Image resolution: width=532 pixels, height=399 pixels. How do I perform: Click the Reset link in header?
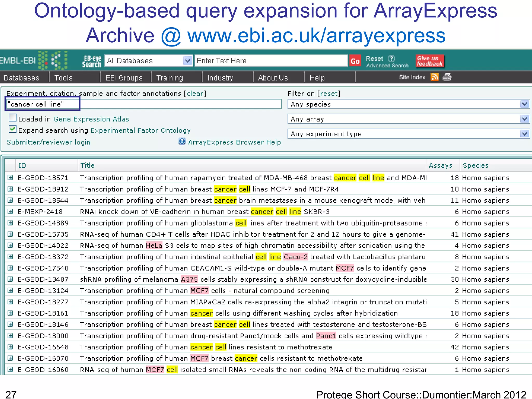click(374, 58)
